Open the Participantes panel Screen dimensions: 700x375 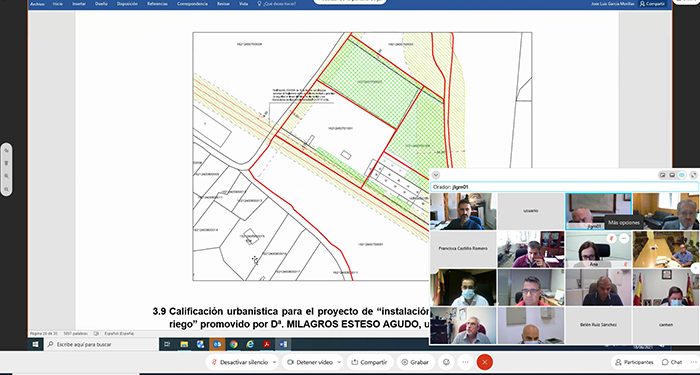coord(634,362)
